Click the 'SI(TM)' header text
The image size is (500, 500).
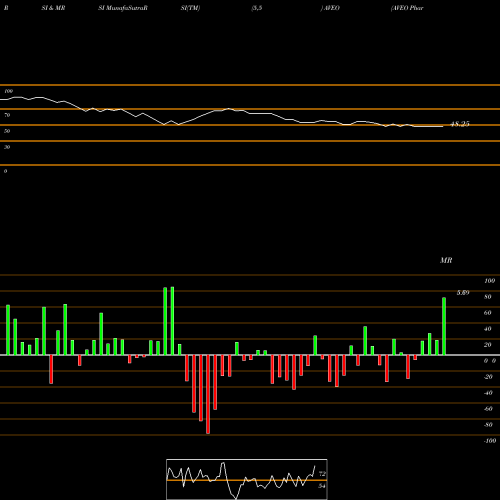pyautogui.click(x=190, y=8)
